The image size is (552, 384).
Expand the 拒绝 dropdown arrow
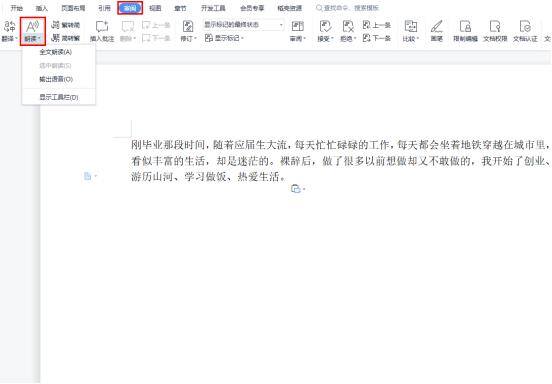[355, 39]
